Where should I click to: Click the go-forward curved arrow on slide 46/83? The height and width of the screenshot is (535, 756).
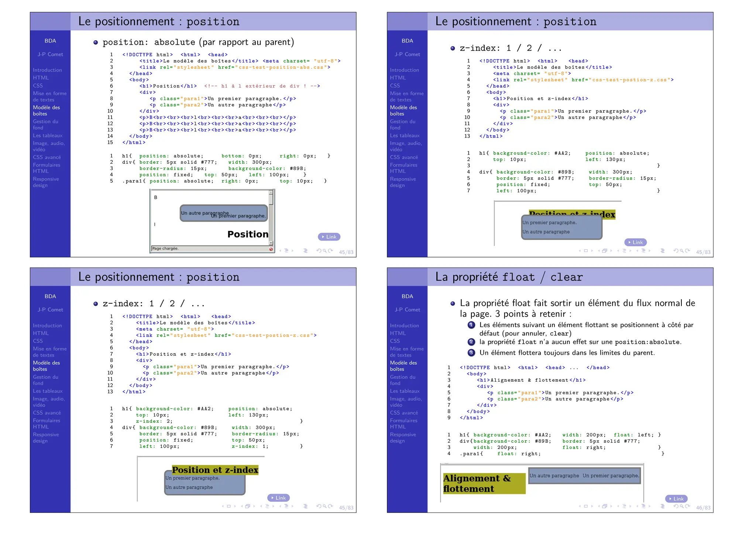(x=687, y=506)
